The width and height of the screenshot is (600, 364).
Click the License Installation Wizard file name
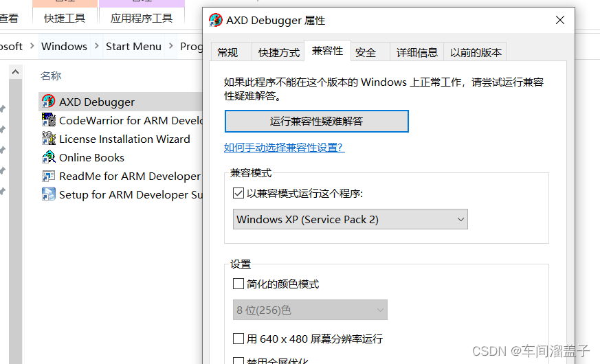tap(124, 139)
